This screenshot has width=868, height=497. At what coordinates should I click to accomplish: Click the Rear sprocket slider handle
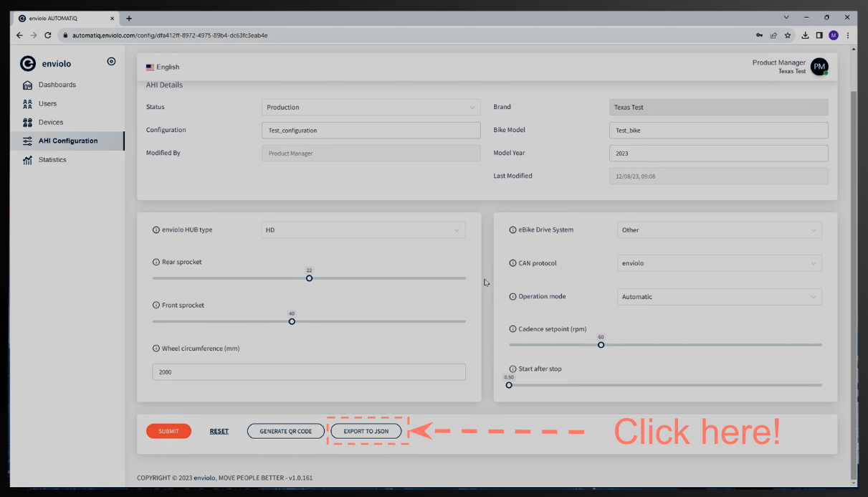pyautogui.click(x=310, y=278)
